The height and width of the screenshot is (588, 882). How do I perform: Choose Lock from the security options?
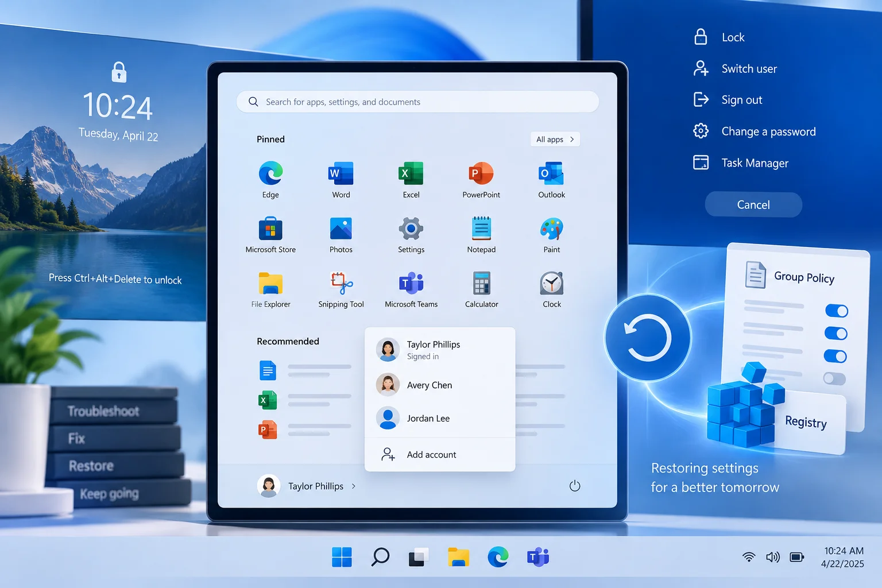click(719, 37)
